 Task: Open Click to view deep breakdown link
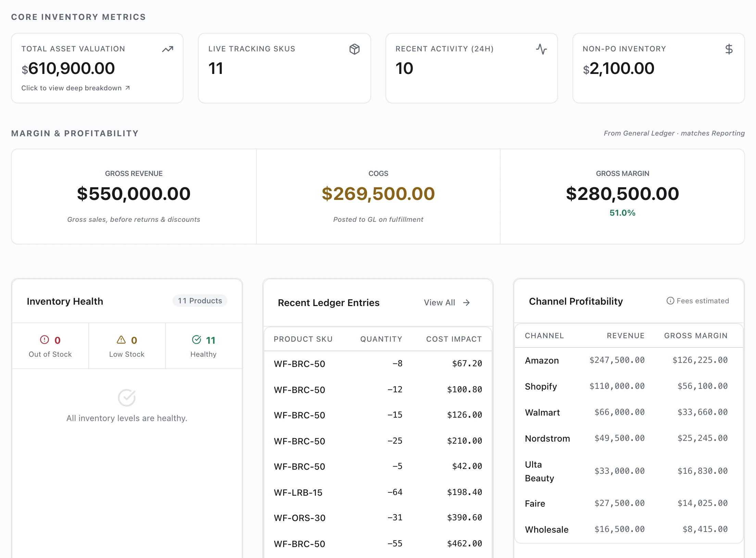(x=75, y=88)
